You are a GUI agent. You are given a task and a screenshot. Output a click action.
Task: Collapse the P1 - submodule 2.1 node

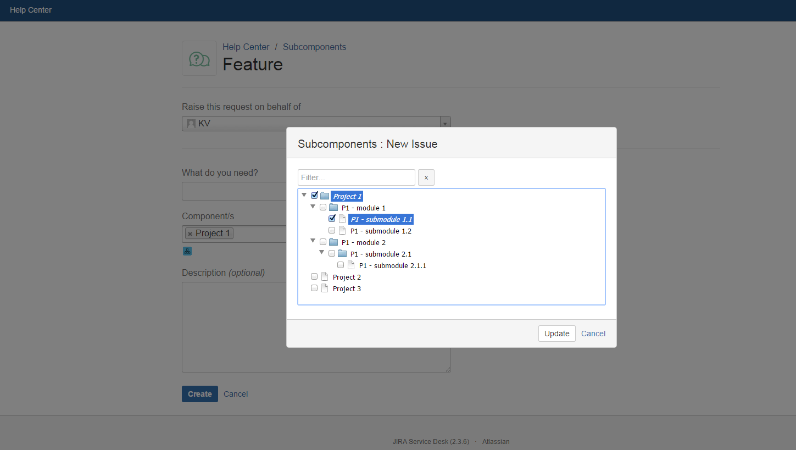point(322,252)
